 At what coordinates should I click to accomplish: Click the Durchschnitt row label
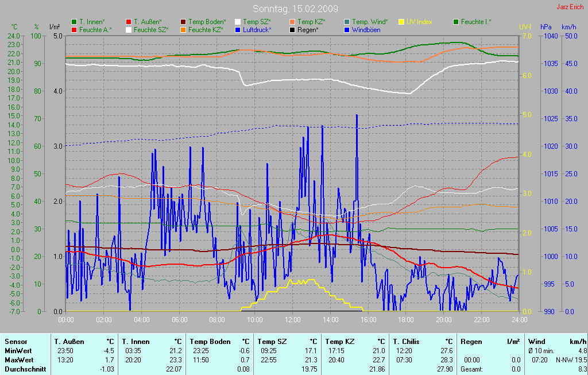[25, 369]
